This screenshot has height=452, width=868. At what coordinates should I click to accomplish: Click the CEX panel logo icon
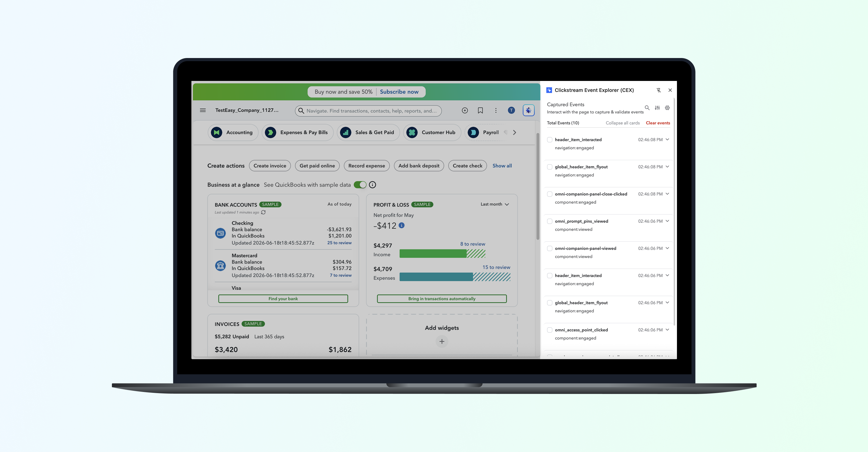pyautogui.click(x=549, y=90)
